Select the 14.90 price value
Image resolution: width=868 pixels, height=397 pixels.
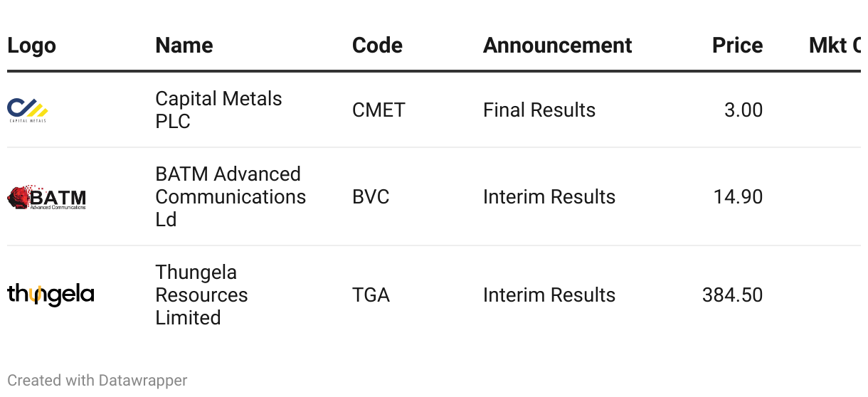coord(738,197)
